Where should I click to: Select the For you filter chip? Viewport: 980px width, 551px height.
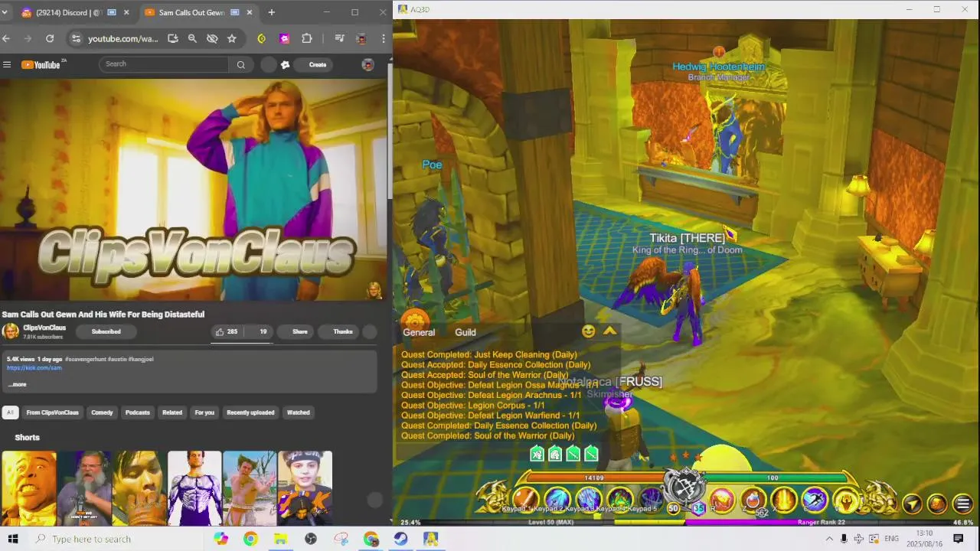(204, 412)
